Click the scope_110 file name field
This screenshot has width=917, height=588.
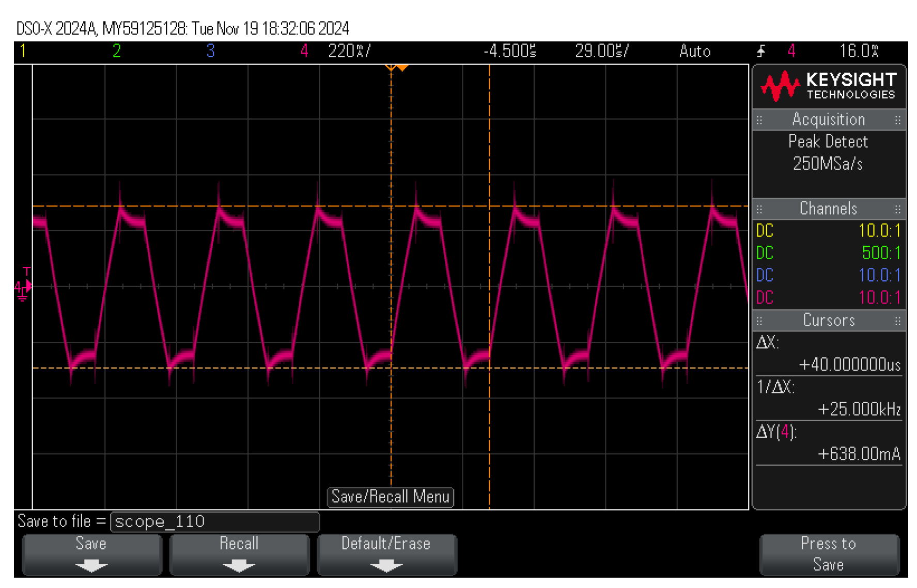click(215, 522)
